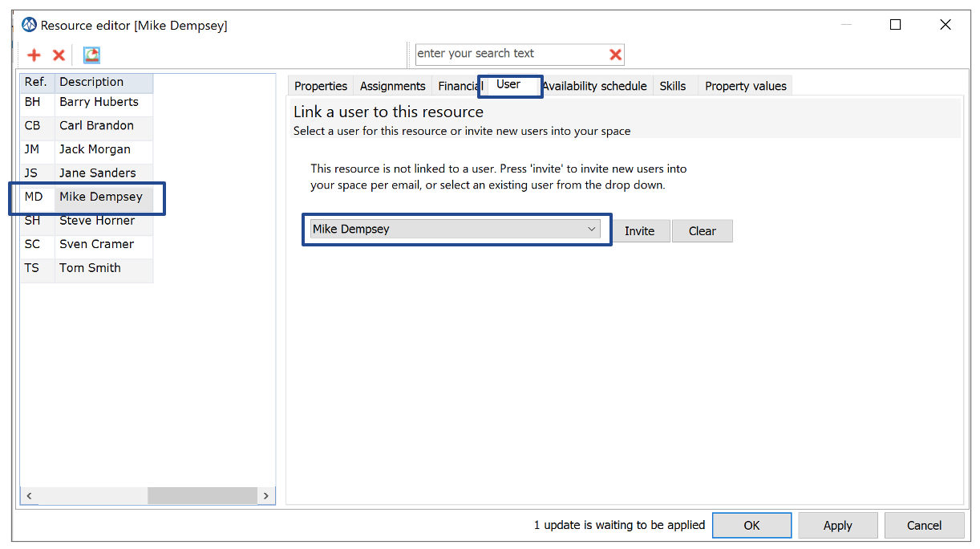The height and width of the screenshot is (549, 980).
Task: Confirm with the OK button
Action: (751, 526)
